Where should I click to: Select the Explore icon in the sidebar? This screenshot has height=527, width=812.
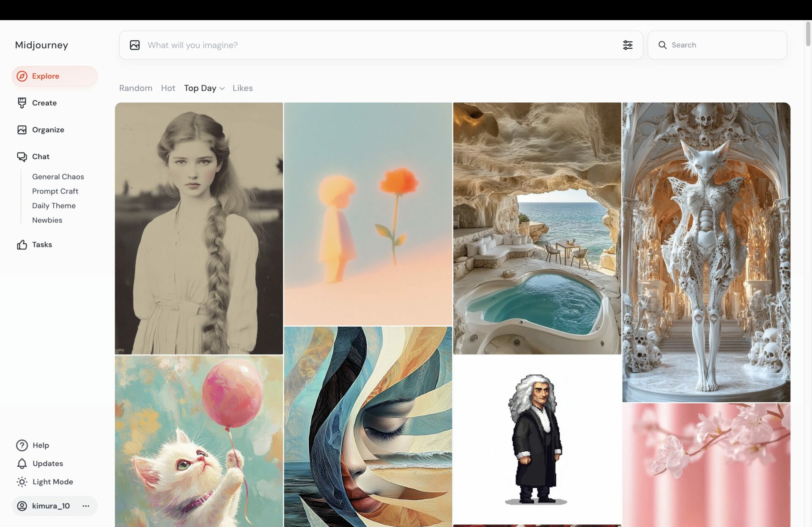[22, 76]
